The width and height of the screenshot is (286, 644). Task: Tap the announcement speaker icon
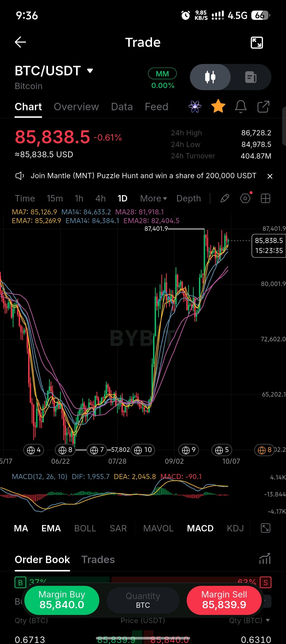click(20, 176)
